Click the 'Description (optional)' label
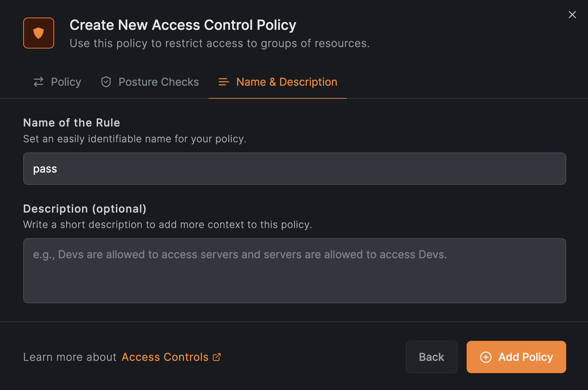Image resolution: width=588 pixels, height=390 pixels. pyautogui.click(x=85, y=209)
